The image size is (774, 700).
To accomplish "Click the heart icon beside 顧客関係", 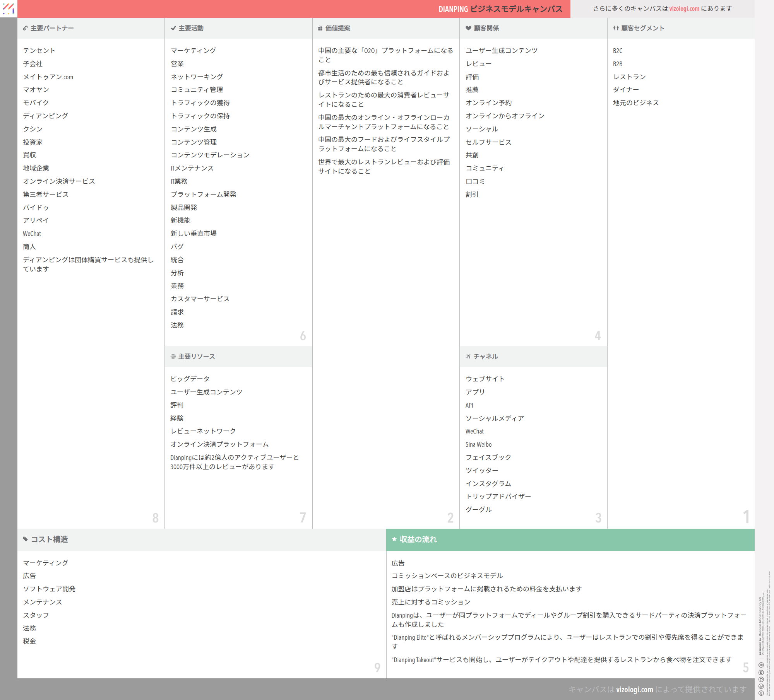I will (x=468, y=28).
